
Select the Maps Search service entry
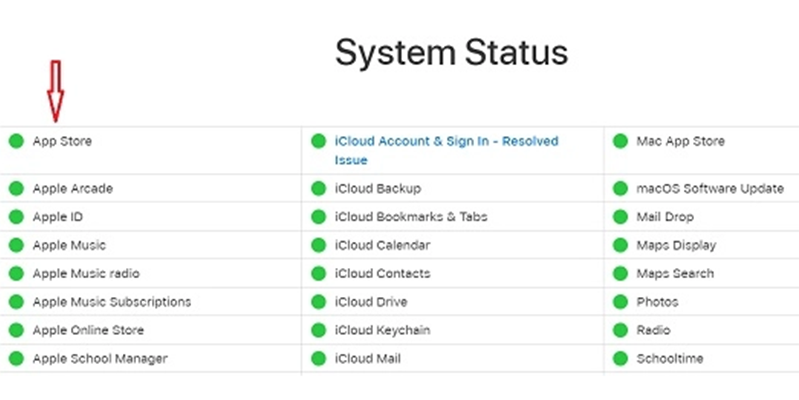click(675, 274)
